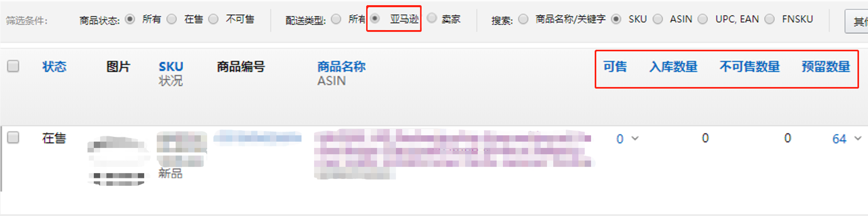
Task: Select 不可售 product status radio
Action: click(x=214, y=19)
